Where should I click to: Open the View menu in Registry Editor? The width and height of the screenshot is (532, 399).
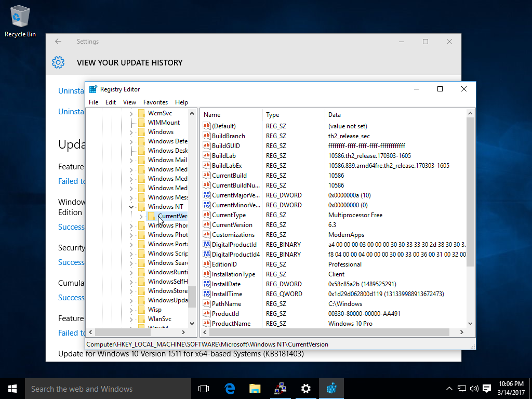pyautogui.click(x=129, y=102)
